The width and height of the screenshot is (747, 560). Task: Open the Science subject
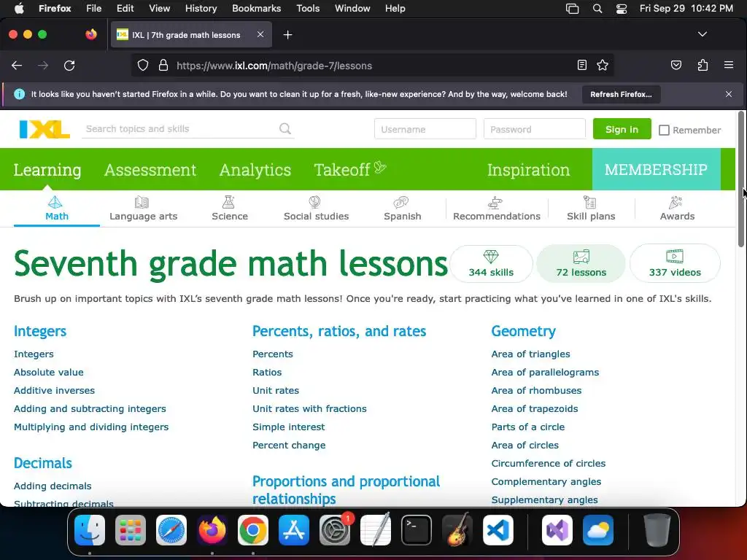click(x=229, y=209)
